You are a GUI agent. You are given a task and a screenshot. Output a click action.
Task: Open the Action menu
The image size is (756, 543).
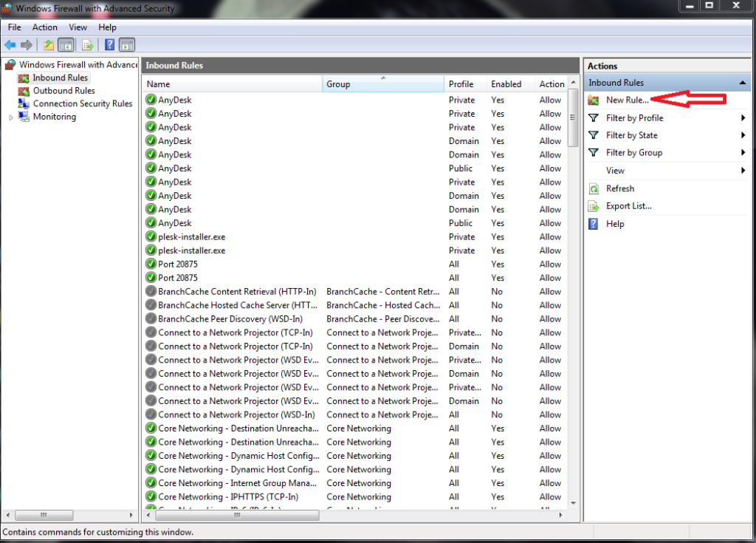[44, 27]
